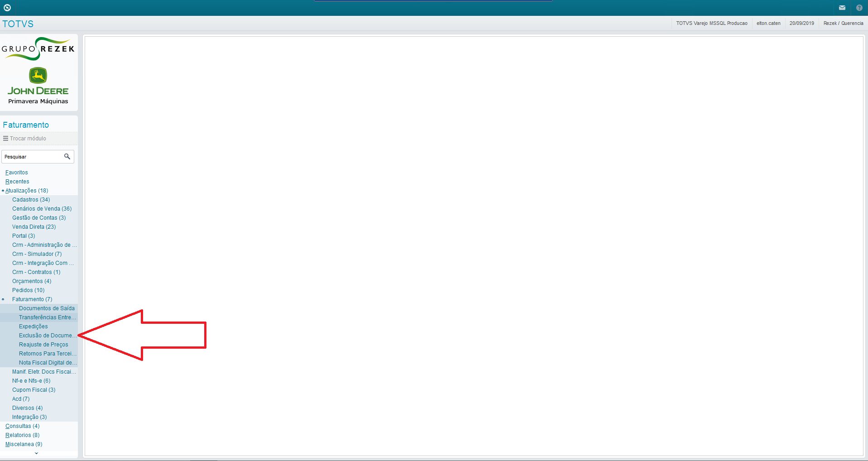Click the TOTVS circular logo icon
This screenshot has height=461, width=868.
[x=7, y=8]
